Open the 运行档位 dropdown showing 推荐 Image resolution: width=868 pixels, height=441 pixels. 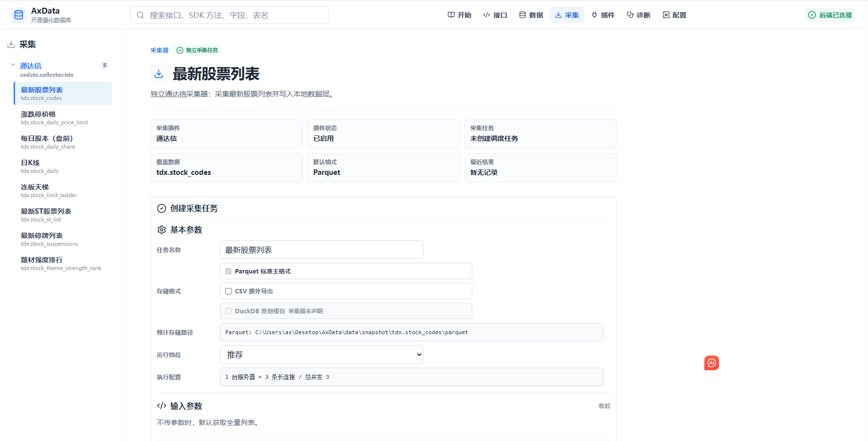click(x=322, y=355)
